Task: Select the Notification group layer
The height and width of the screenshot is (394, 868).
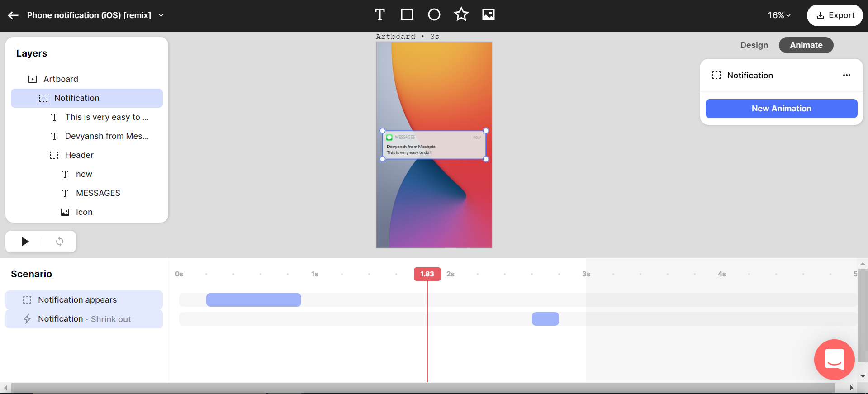Action: coord(87,98)
